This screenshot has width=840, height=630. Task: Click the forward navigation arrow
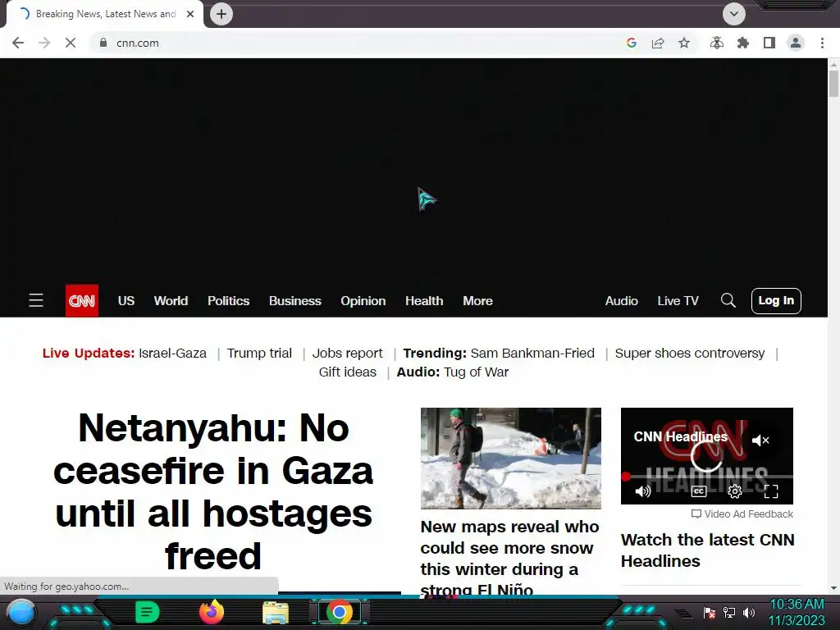click(x=44, y=43)
